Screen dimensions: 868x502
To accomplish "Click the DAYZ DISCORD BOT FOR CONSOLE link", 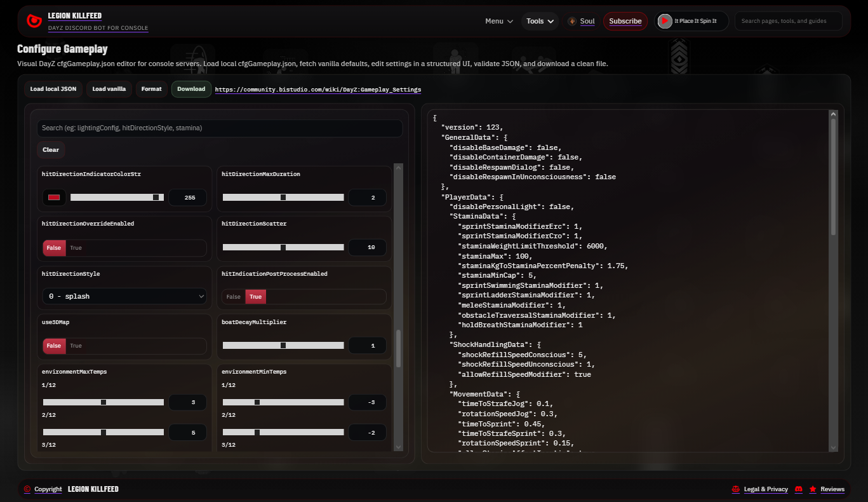I will [x=98, y=28].
